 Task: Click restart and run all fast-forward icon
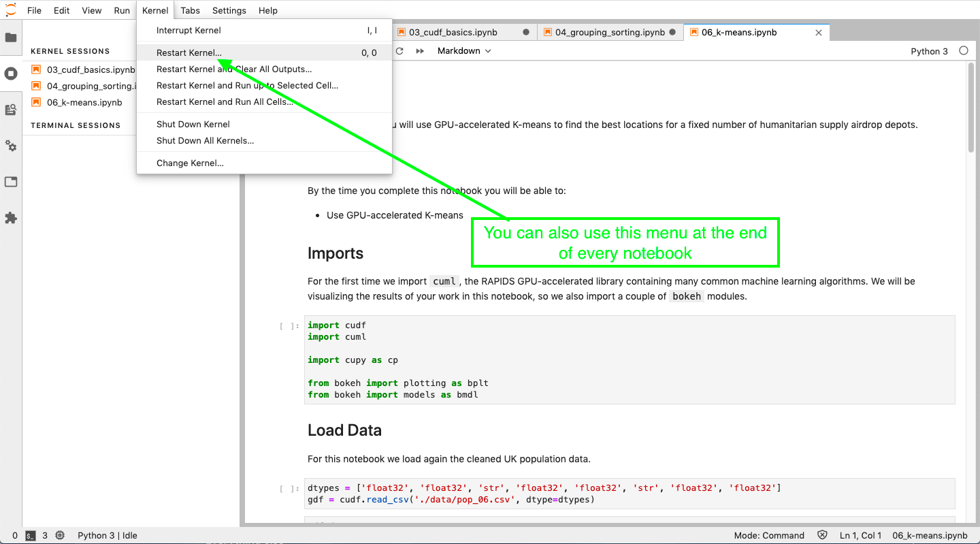pos(420,51)
